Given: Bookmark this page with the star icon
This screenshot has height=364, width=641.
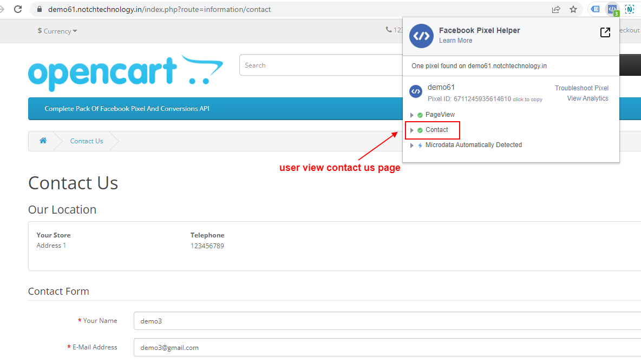Looking at the screenshot, I should click(573, 9).
